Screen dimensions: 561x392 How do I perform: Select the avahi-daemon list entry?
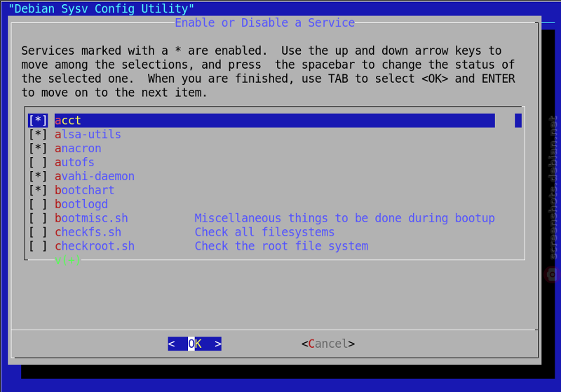pos(95,176)
